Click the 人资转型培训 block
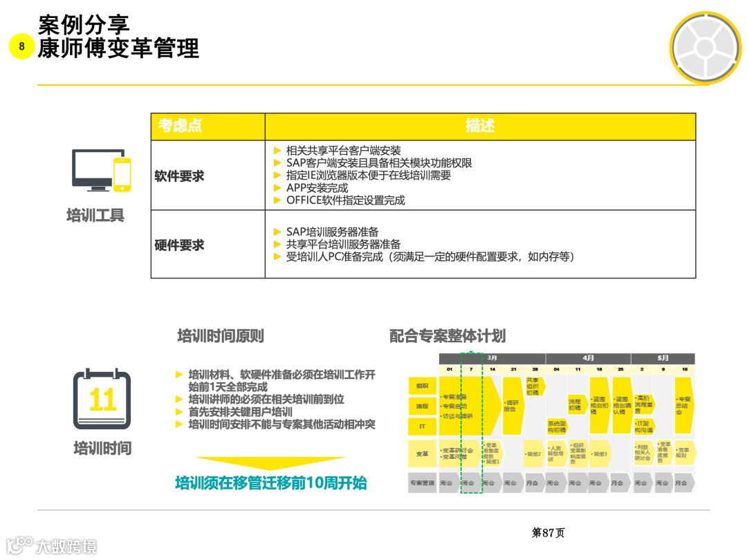The height and width of the screenshot is (560, 747). pos(556,454)
